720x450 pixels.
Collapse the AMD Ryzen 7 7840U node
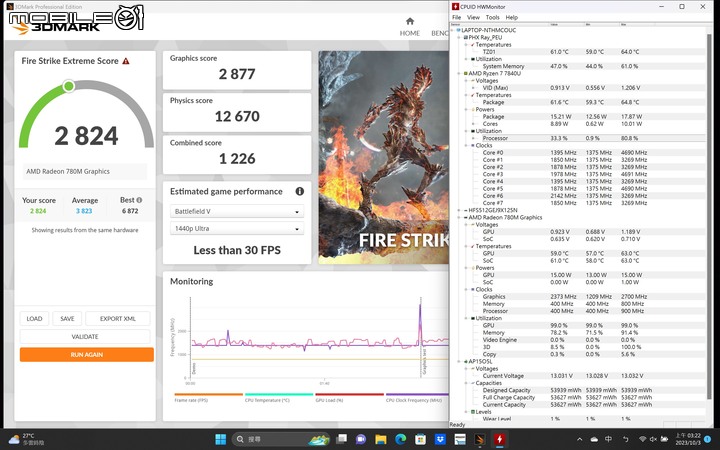(459, 73)
